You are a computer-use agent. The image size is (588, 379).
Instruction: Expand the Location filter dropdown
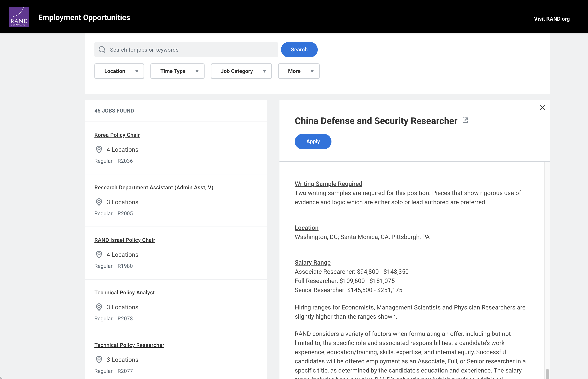tap(119, 71)
